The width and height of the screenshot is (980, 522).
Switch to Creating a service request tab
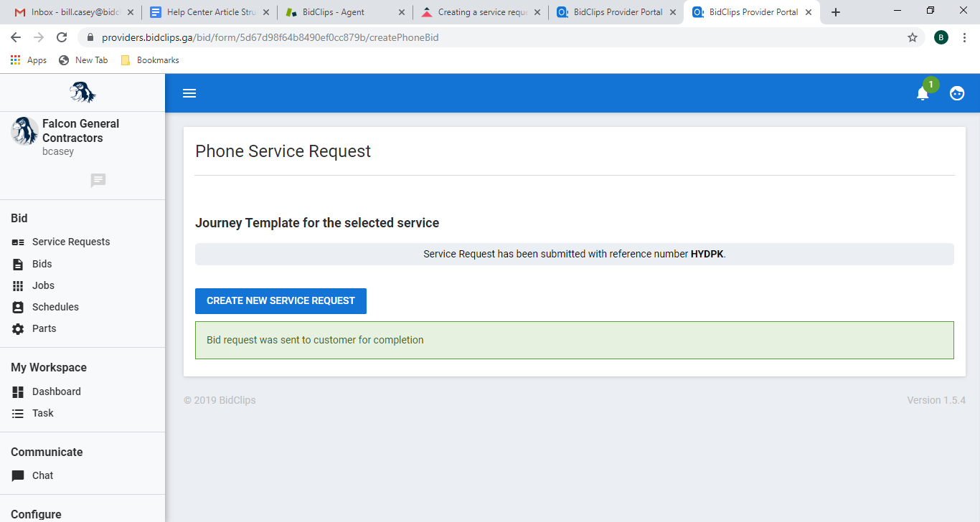[482, 12]
